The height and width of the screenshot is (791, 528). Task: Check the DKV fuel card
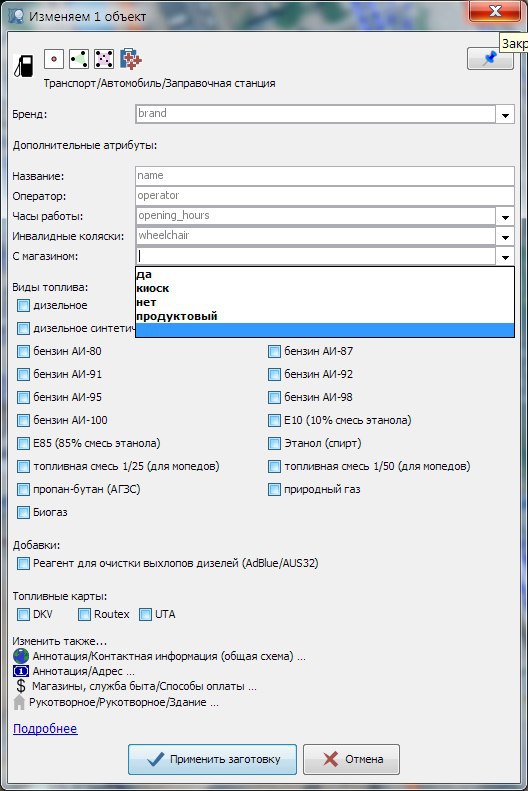coord(23,614)
